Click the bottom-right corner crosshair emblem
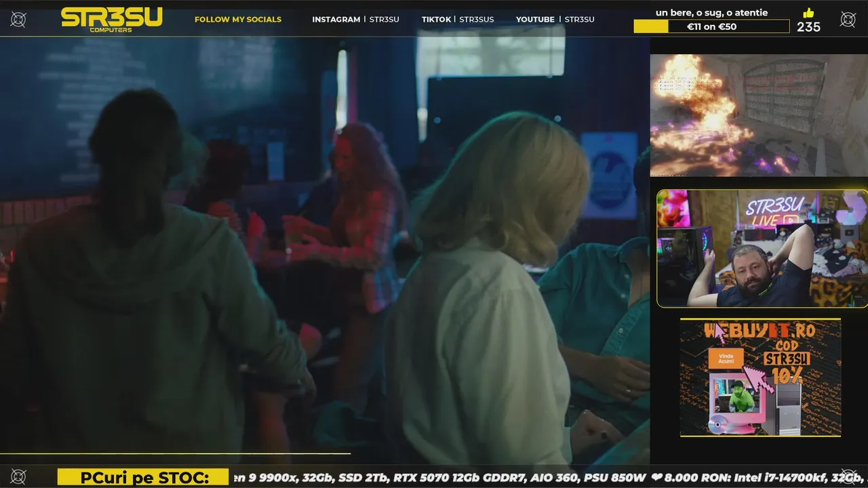The image size is (868, 488). [848, 476]
